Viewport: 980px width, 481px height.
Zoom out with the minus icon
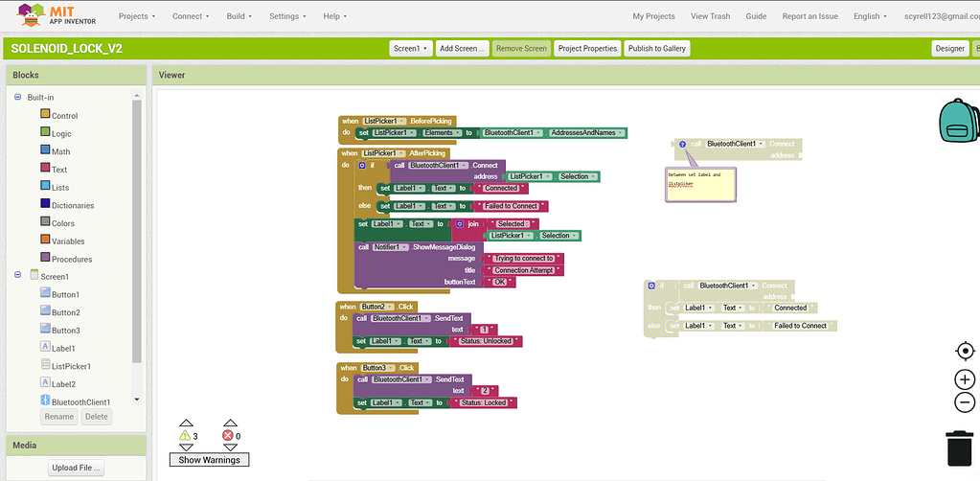pyautogui.click(x=965, y=402)
